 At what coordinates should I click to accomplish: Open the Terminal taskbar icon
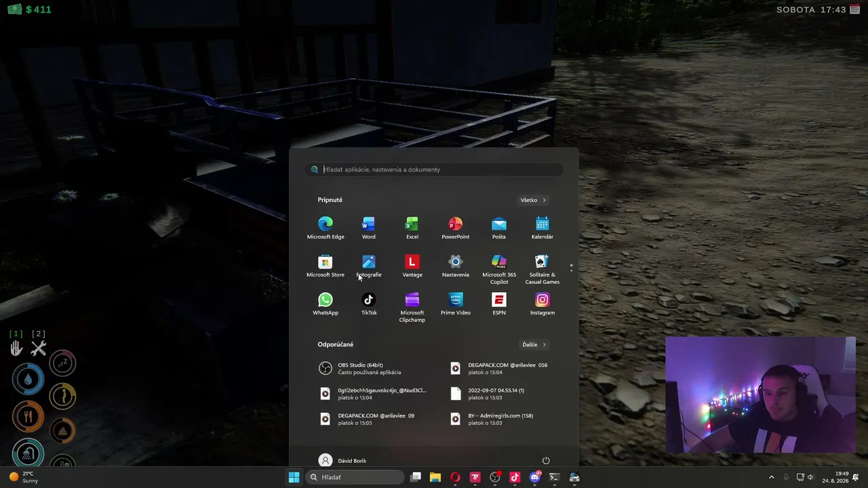point(554,477)
